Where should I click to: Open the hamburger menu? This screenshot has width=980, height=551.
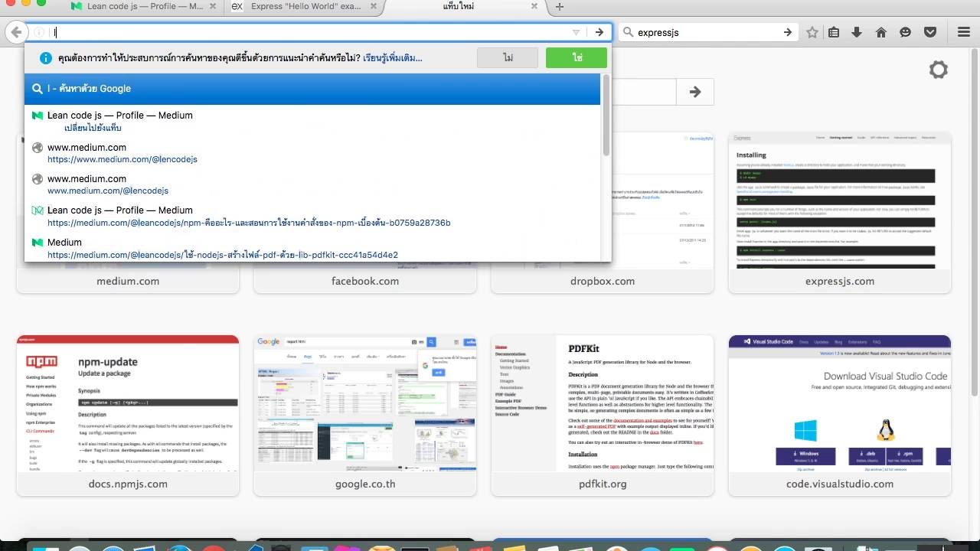click(x=964, y=32)
